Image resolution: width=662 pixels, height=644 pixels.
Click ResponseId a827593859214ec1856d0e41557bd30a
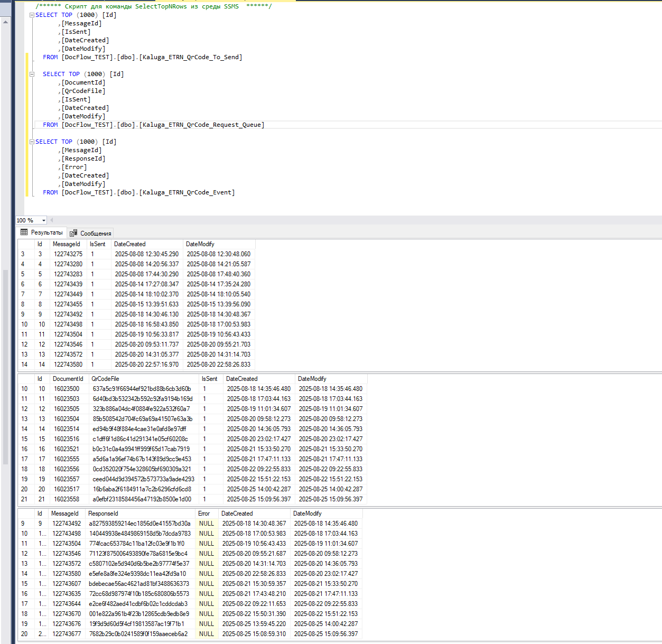(x=140, y=524)
